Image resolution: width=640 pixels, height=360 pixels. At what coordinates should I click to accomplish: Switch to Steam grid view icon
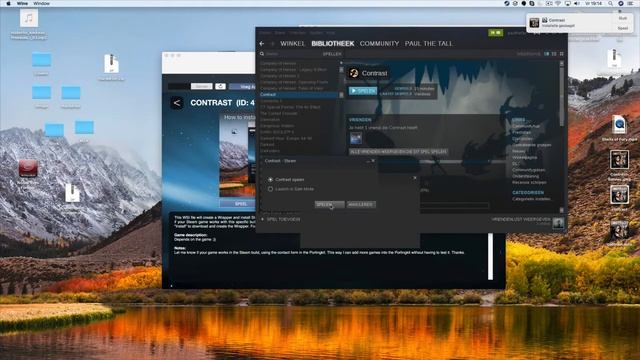tap(562, 54)
